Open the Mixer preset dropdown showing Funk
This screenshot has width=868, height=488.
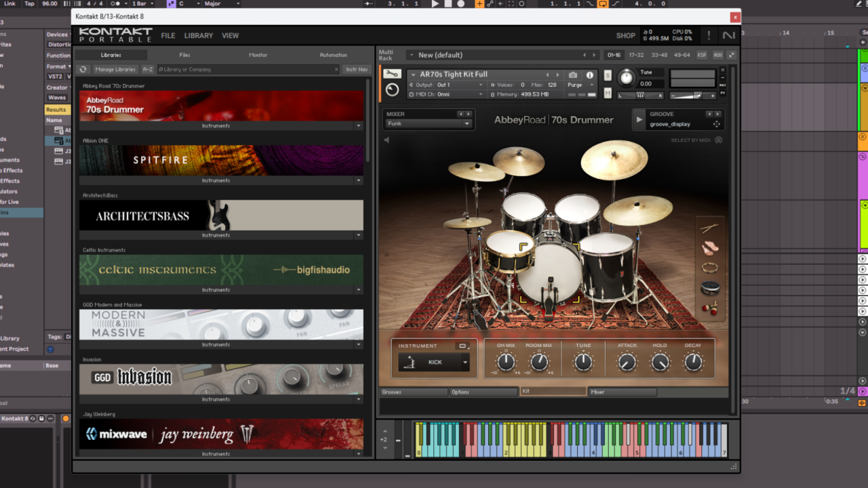point(428,124)
